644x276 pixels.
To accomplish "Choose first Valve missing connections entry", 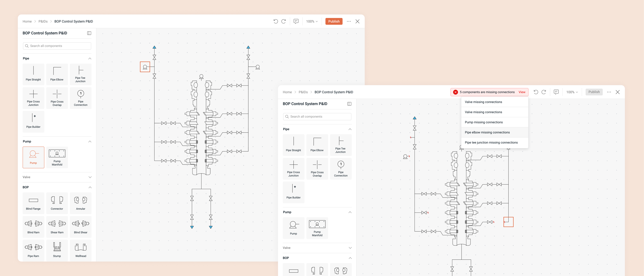I will click(x=494, y=102).
